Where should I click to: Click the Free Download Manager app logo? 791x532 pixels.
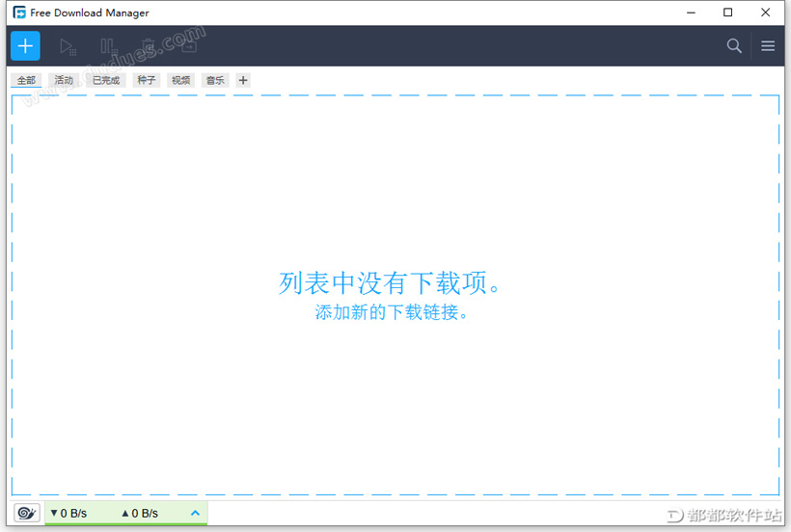click(x=19, y=13)
